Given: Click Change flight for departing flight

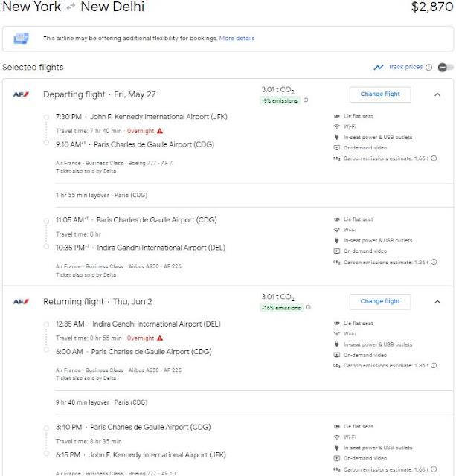Looking at the screenshot, I should pos(379,94).
